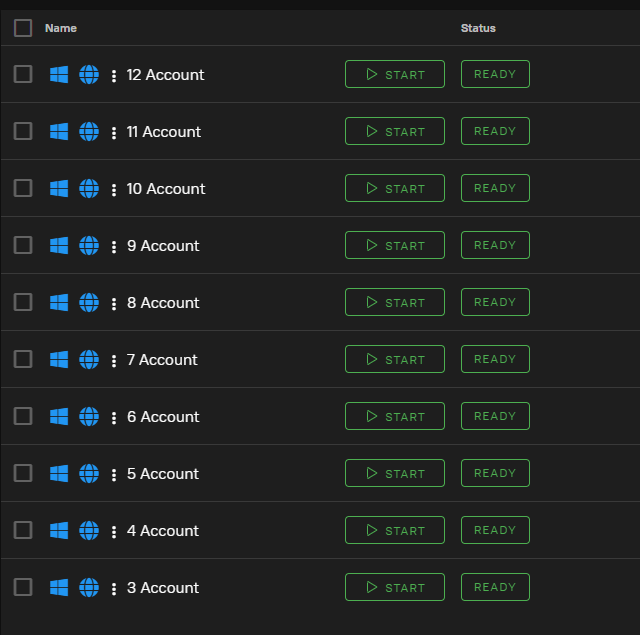
Task: Start the 6 Account profile
Action: point(395,416)
